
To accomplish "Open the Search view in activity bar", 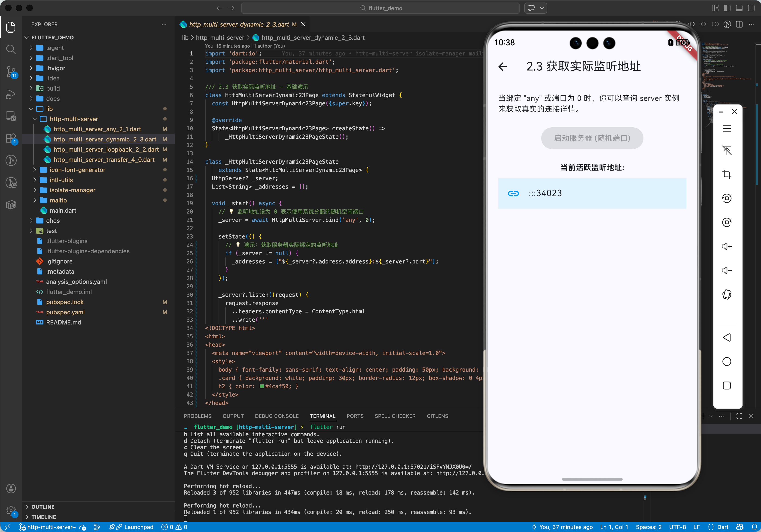I will (x=11, y=49).
